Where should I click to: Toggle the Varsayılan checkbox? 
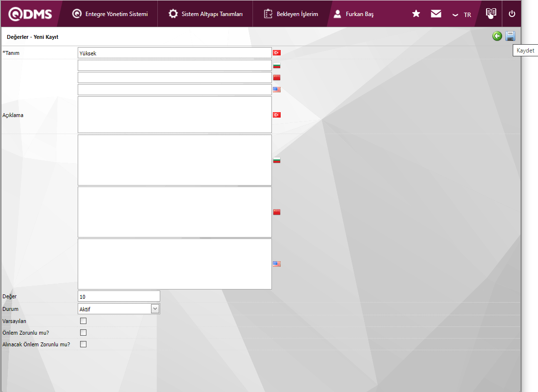click(x=83, y=321)
